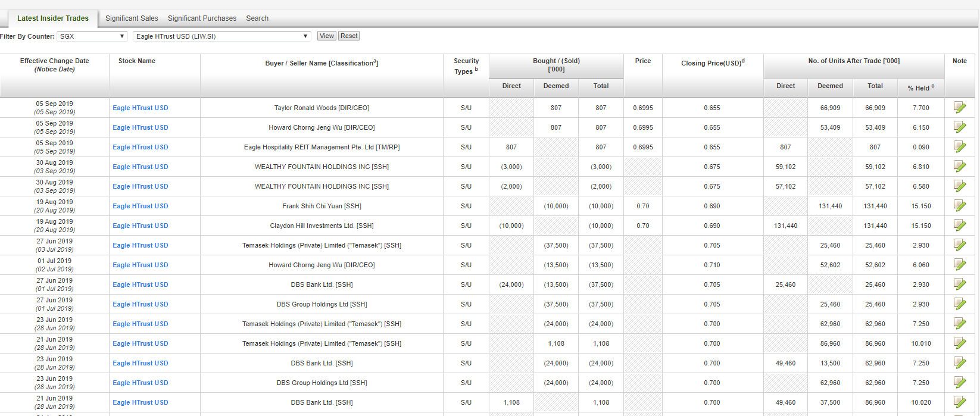
Task: Select the Filter By Counter label
Action: coord(27,36)
